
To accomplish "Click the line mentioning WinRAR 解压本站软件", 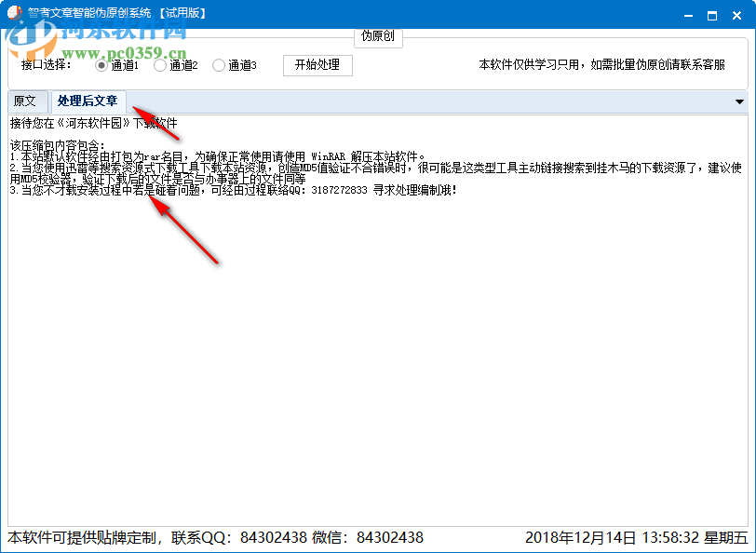I will (x=218, y=156).
